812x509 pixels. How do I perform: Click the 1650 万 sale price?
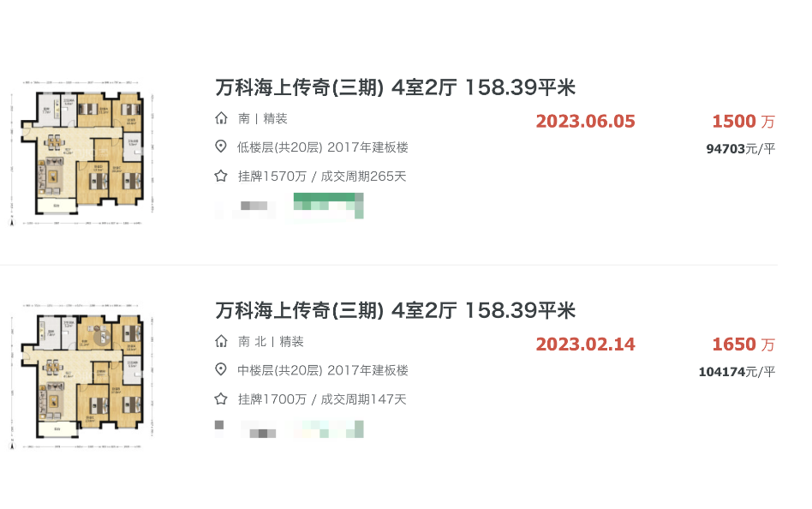(743, 344)
